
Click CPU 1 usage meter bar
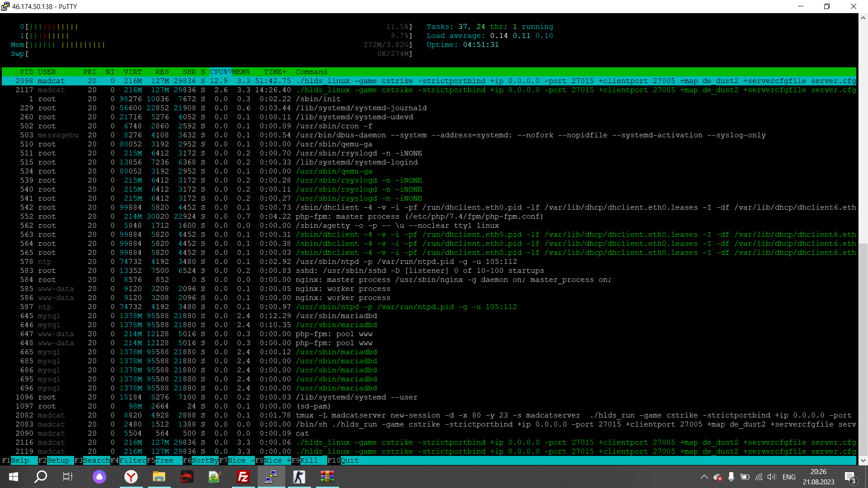point(216,36)
